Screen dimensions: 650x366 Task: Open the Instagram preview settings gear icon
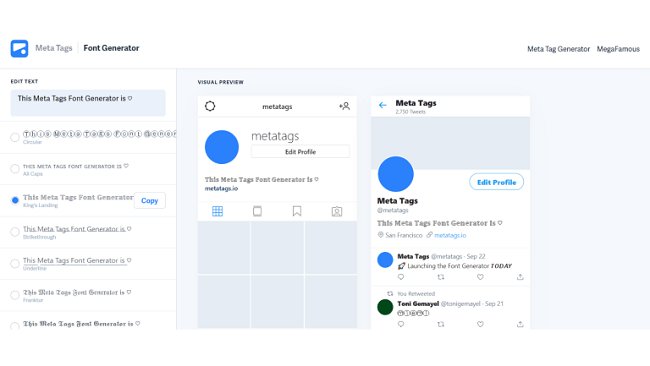pyautogui.click(x=210, y=106)
